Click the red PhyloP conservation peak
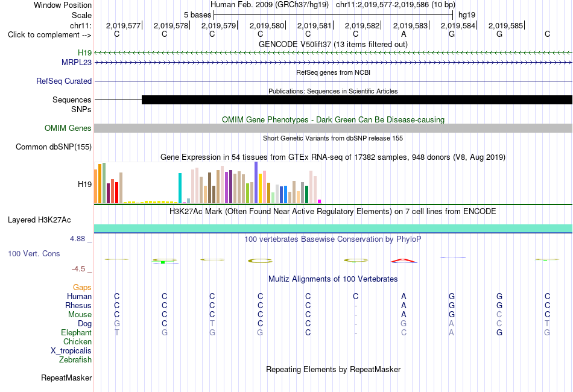573x392 pixels. click(x=404, y=260)
